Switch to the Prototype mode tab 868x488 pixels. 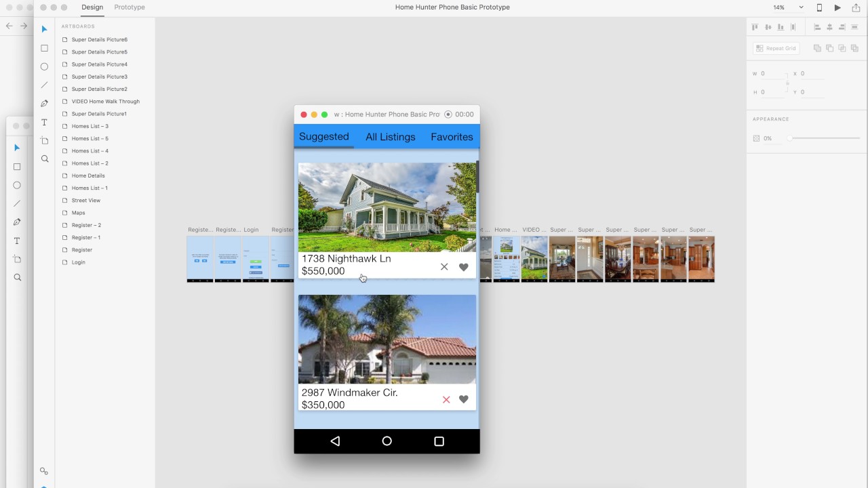coord(130,7)
